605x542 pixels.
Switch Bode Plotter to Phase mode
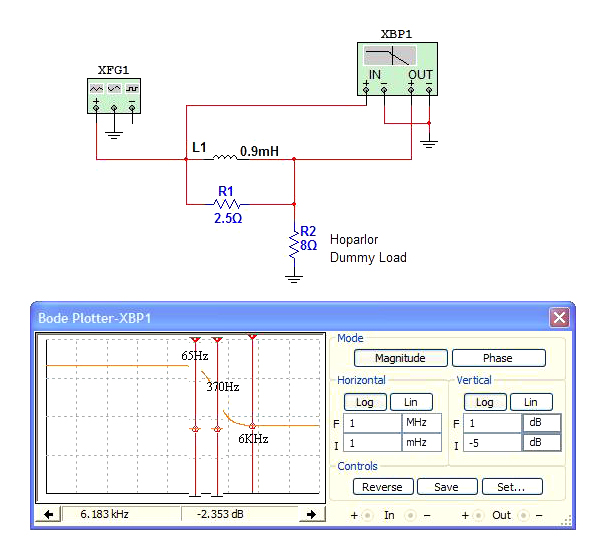click(497, 358)
